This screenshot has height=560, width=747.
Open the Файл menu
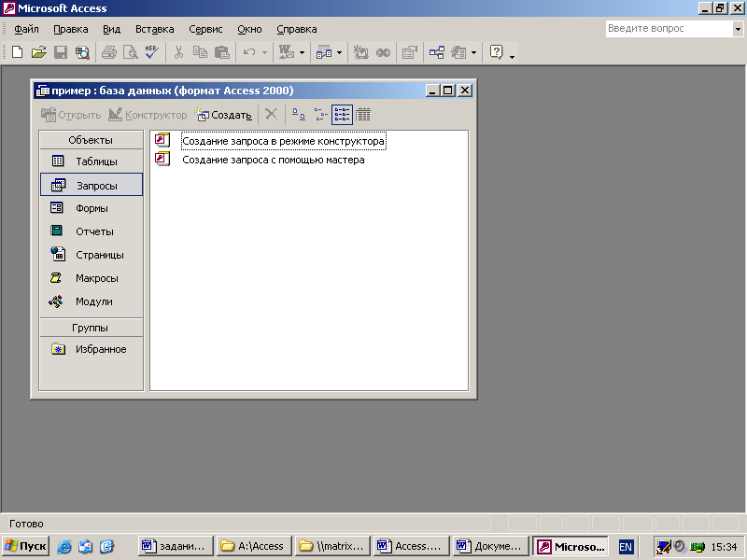[26, 29]
